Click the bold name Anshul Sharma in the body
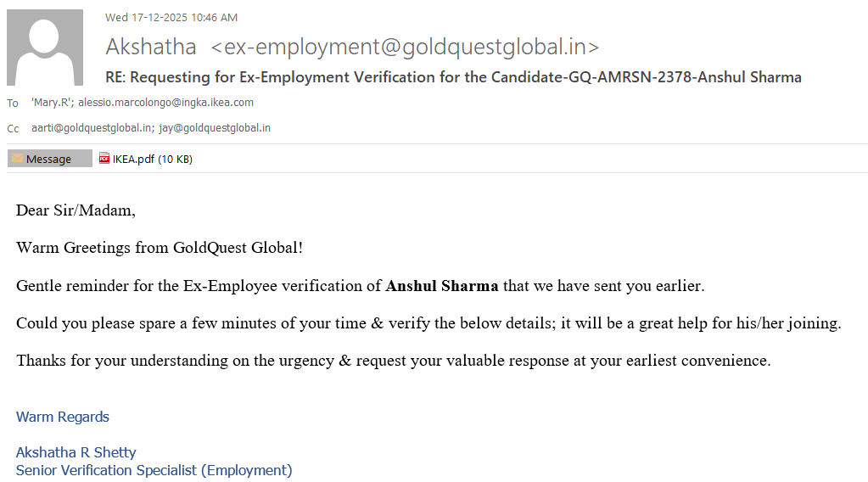868x482 pixels. pyautogui.click(x=441, y=286)
